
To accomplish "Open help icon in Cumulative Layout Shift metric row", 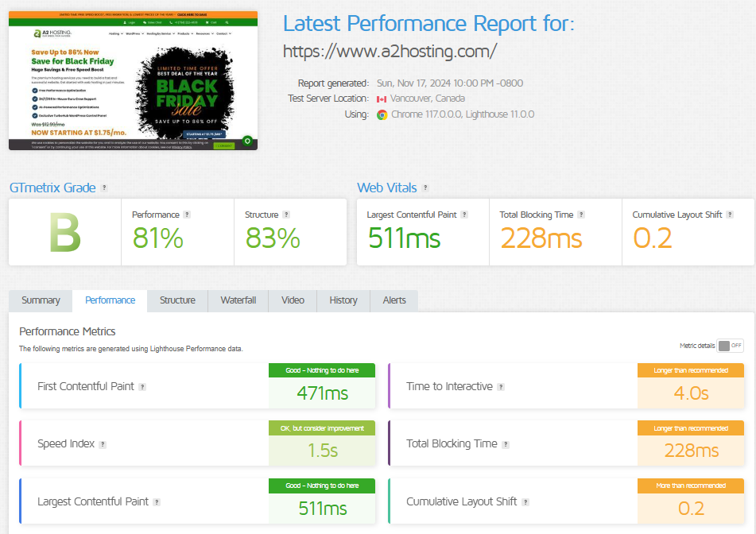I will 525,502.
